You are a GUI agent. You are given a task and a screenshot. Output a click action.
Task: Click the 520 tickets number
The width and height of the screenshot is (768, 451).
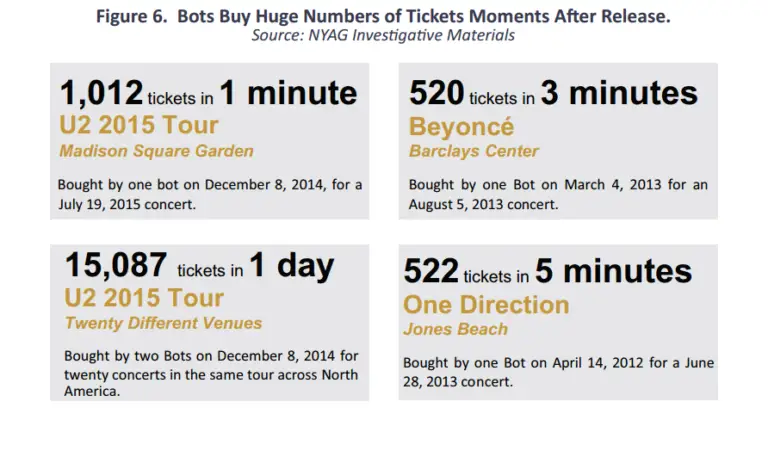coord(436,93)
